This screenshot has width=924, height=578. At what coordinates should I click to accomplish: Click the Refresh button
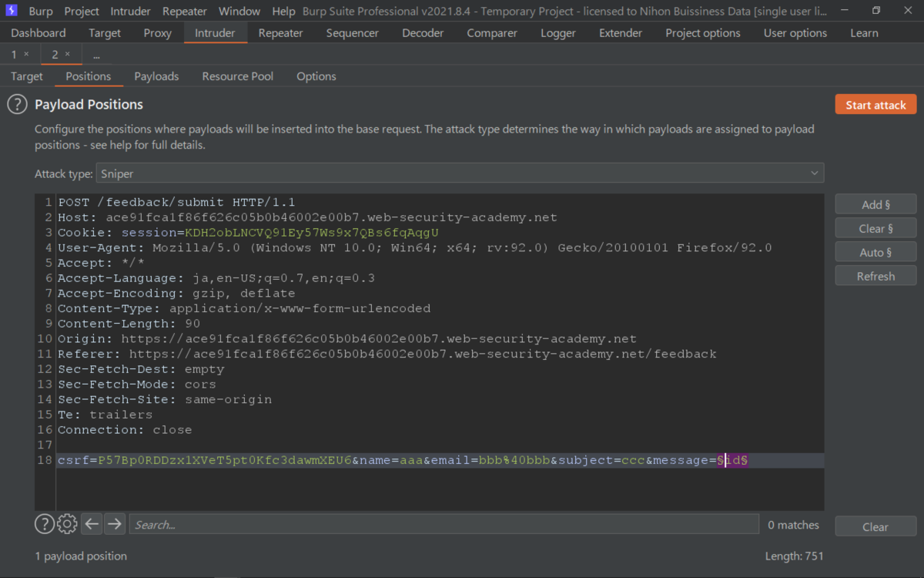[x=875, y=276]
